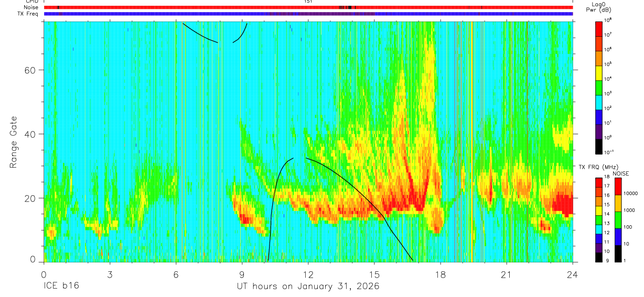Screen dimensions: 644x297
Task: Click the x-axis tick label '21'
Action: [507, 274]
